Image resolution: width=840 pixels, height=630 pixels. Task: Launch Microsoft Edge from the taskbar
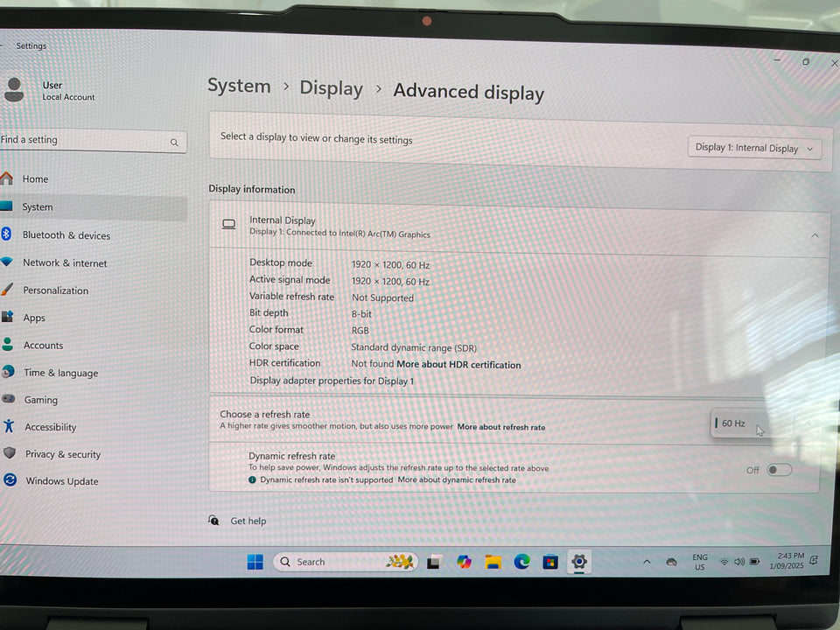(522, 561)
